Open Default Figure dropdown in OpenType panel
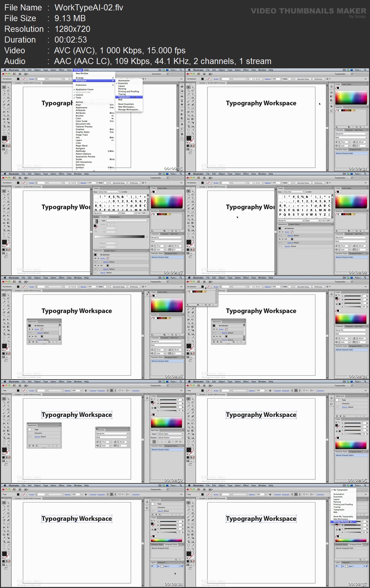The height and width of the screenshot is (588, 370). (170, 434)
